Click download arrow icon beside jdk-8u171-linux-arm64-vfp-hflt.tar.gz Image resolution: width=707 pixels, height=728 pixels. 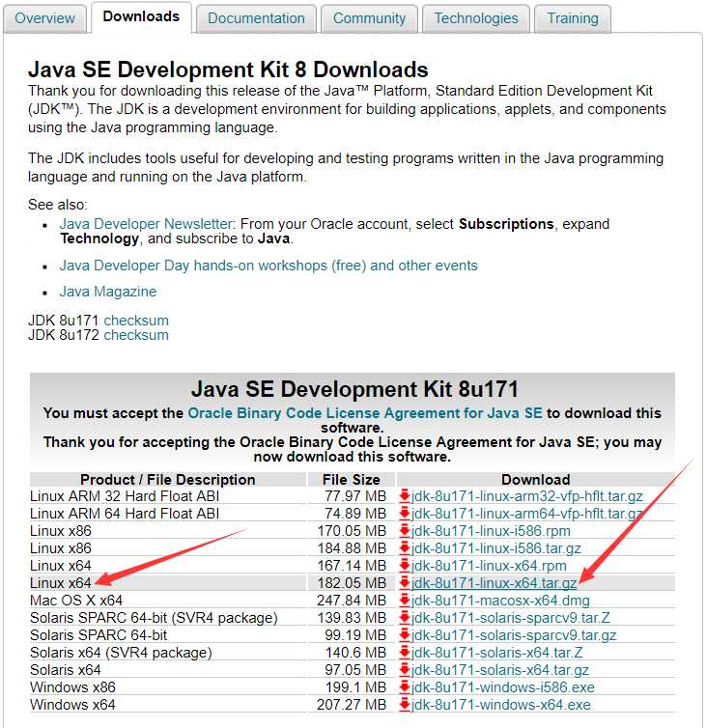pyautogui.click(x=404, y=514)
